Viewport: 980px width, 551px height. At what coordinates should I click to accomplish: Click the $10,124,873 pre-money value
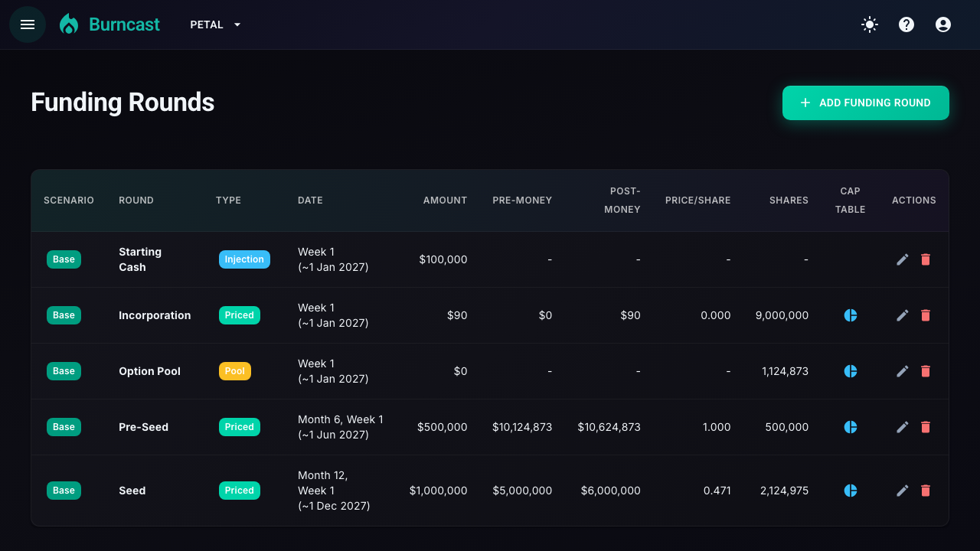pyautogui.click(x=522, y=427)
